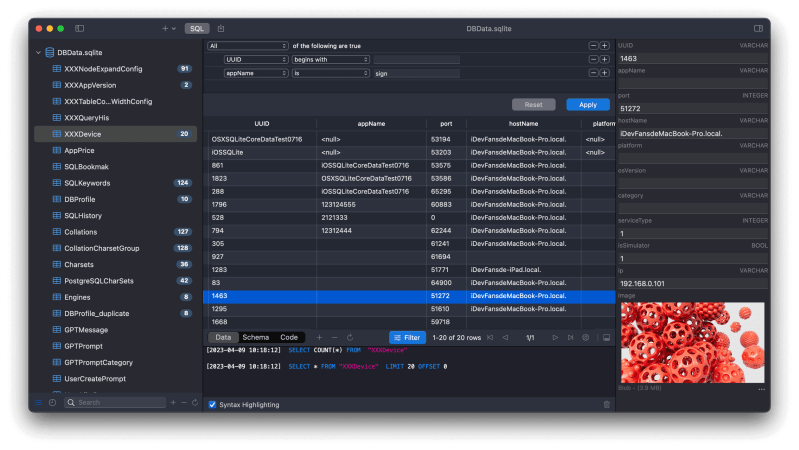Screen dimensions: 799x450
Task: Click the sidebar Search field
Action: (115, 403)
